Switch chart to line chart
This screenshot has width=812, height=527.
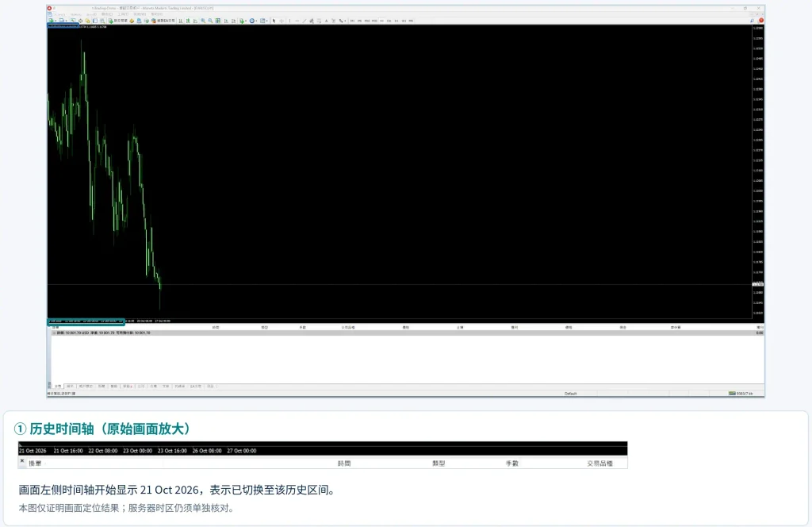196,21
